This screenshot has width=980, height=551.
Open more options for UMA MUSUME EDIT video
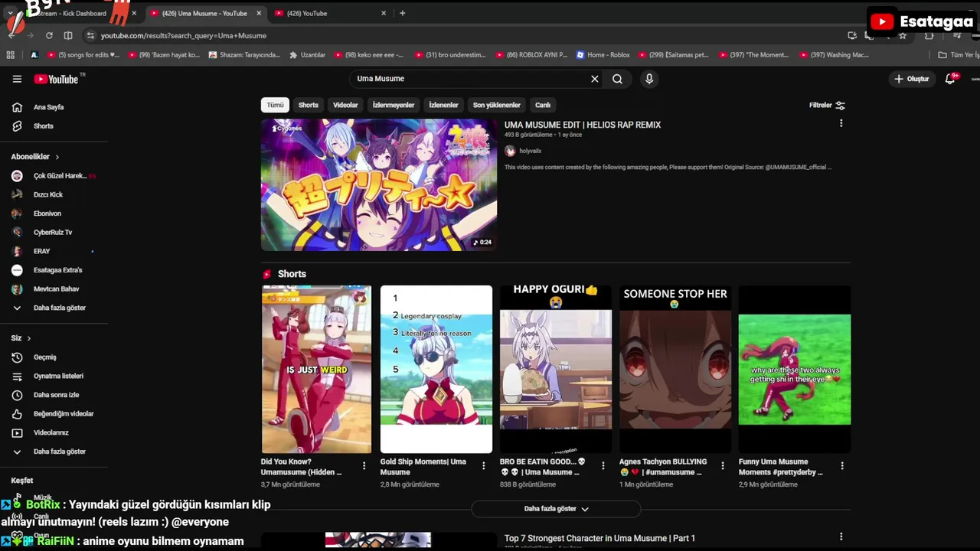[841, 123]
